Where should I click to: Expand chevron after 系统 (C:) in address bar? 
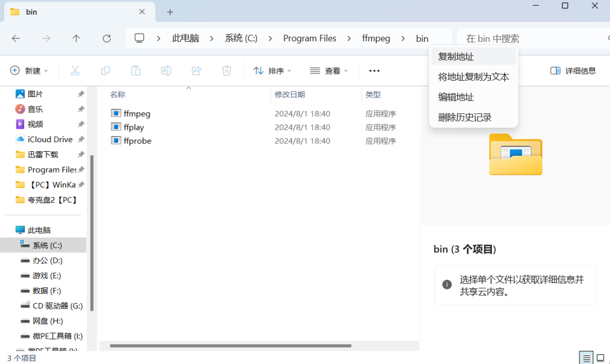[x=270, y=38]
